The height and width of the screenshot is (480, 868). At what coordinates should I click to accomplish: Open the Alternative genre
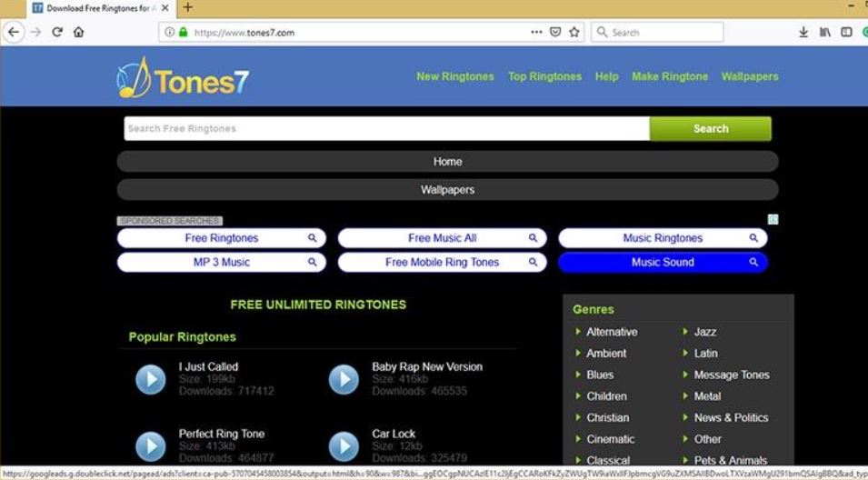point(612,332)
